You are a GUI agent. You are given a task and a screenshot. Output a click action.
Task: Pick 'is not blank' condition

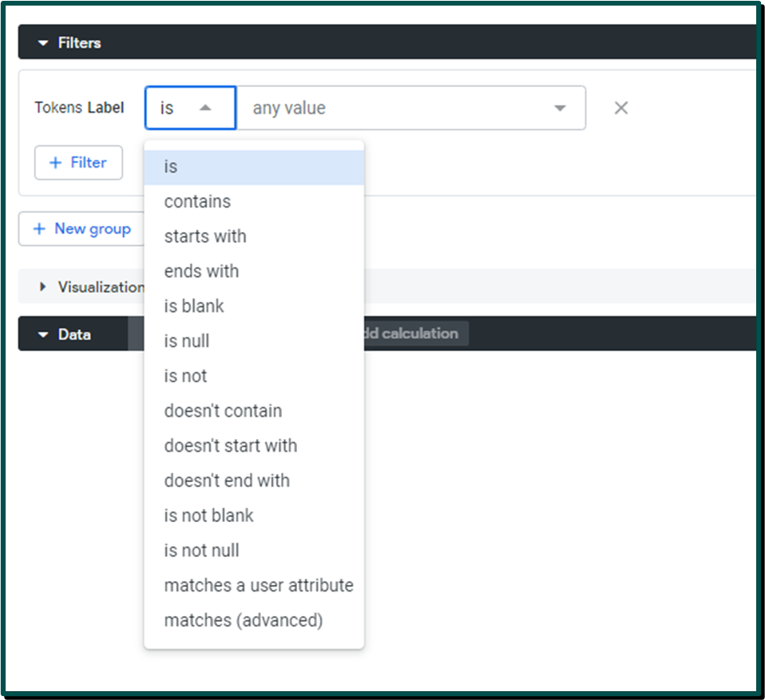point(208,516)
